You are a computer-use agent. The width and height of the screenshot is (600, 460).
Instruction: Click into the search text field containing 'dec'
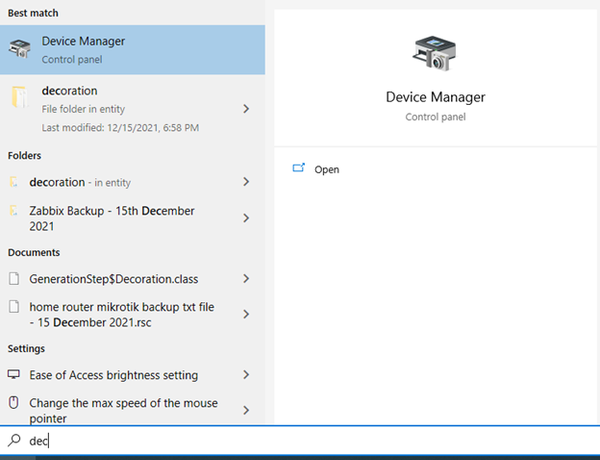[x=300, y=440]
